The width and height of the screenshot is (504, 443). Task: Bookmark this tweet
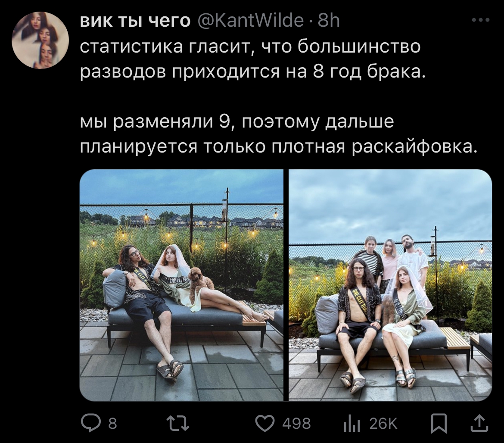pos(439,423)
